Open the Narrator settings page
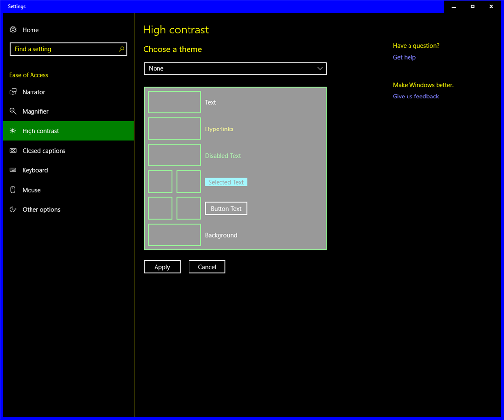The width and height of the screenshot is (504, 420). coord(68,92)
